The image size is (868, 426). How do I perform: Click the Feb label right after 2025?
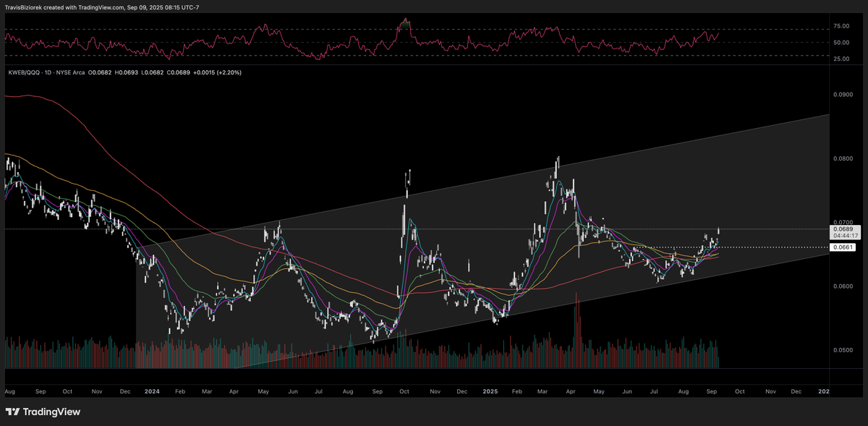click(x=516, y=391)
